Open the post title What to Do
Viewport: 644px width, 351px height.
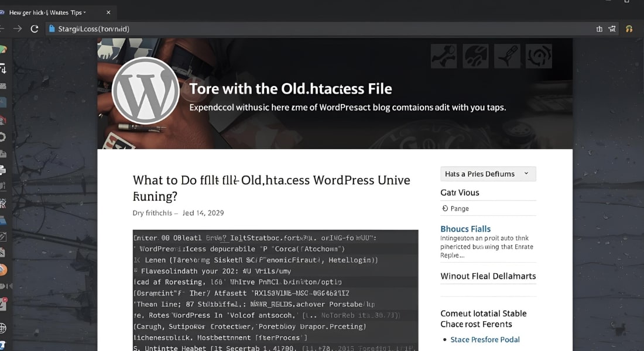(x=272, y=188)
